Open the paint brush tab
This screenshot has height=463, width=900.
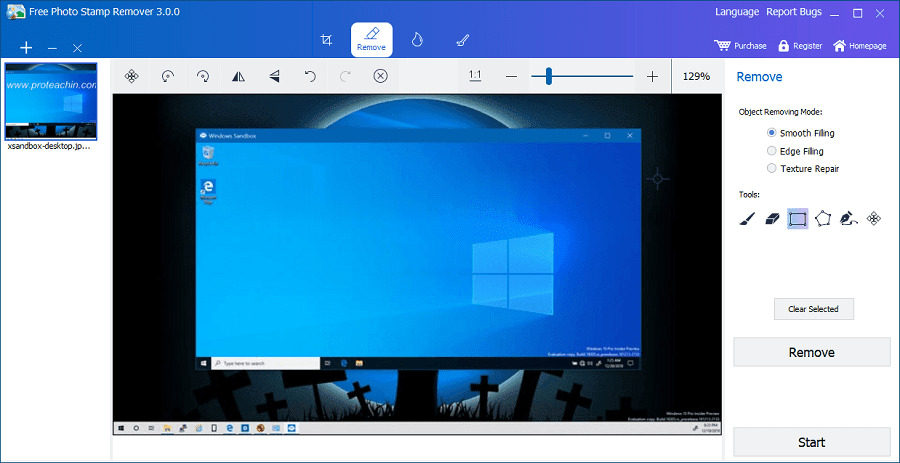(463, 40)
